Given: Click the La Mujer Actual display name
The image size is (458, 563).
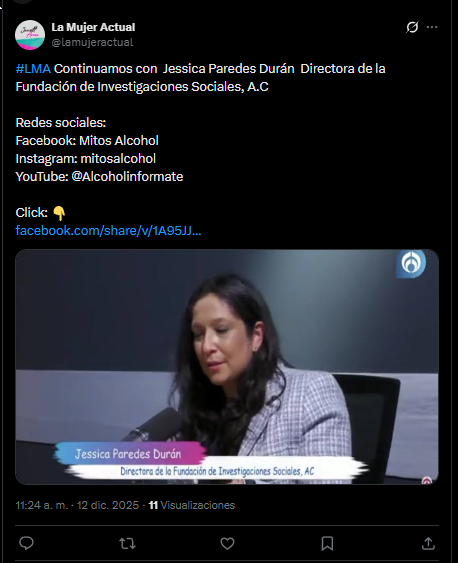Looking at the screenshot, I should [x=93, y=27].
